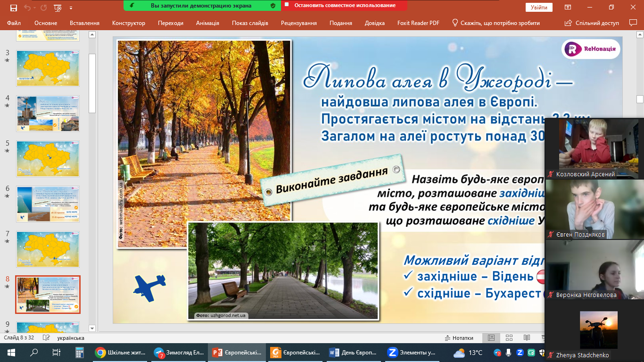Click the spell check icon in status bar
The image size is (644, 362).
pos(46,338)
